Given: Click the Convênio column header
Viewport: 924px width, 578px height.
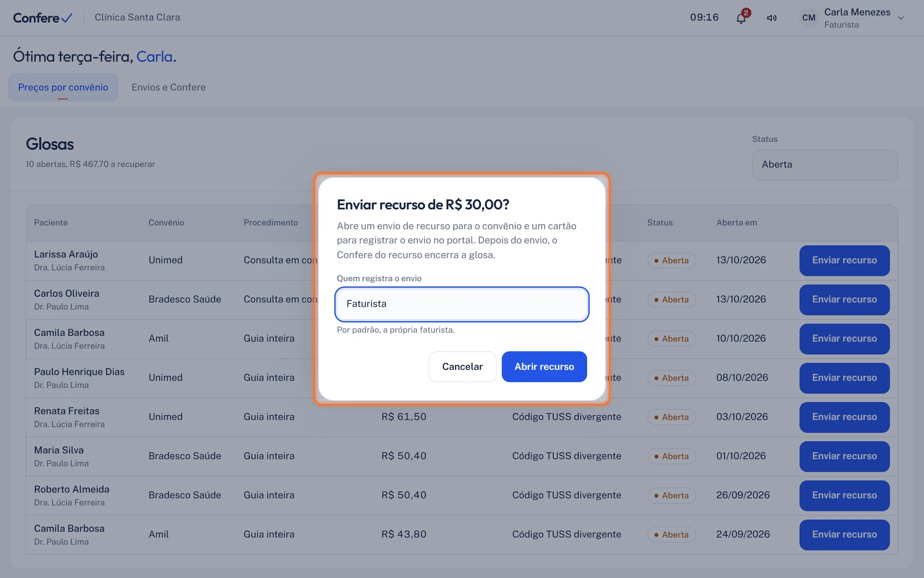Looking at the screenshot, I should [x=167, y=223].
